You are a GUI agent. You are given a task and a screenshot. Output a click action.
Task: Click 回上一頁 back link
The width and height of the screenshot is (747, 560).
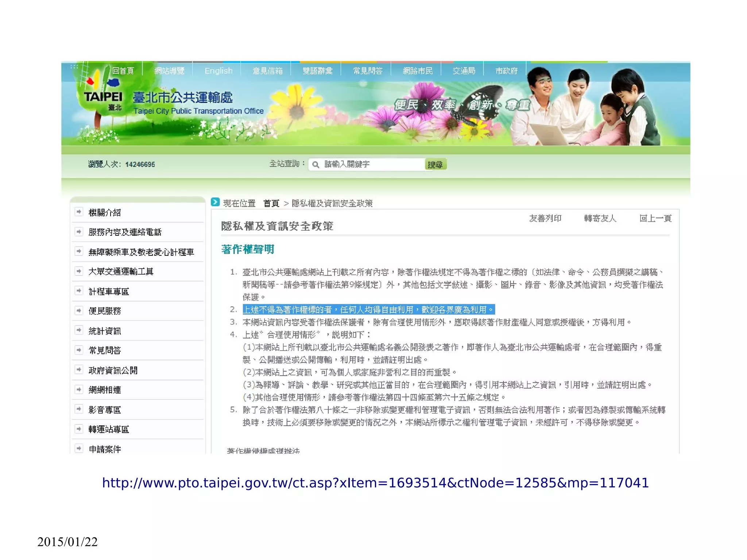pyautogui.click(x=655, y=218)
